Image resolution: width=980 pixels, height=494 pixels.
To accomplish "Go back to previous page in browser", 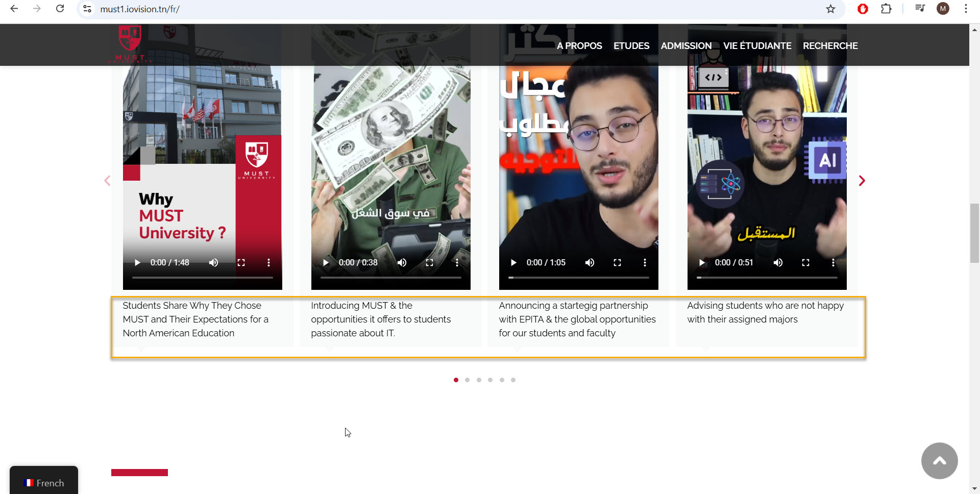I will [14, 9].
